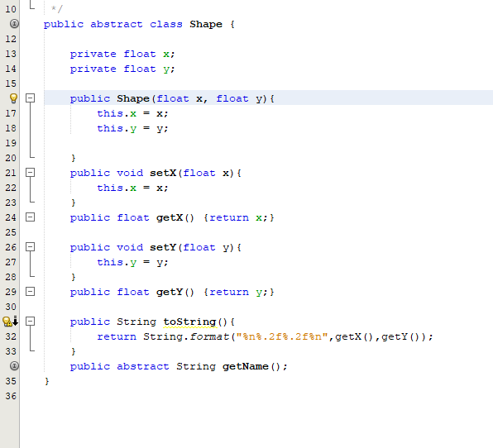Click field 'y' in 'private float y;'

tap(166, 69)
